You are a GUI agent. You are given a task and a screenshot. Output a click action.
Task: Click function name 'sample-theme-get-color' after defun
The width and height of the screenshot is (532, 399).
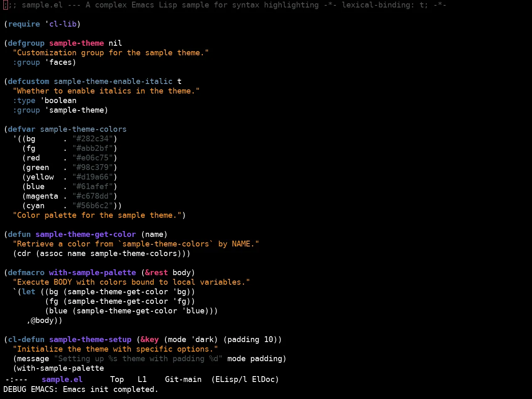(x=86, y=234)
